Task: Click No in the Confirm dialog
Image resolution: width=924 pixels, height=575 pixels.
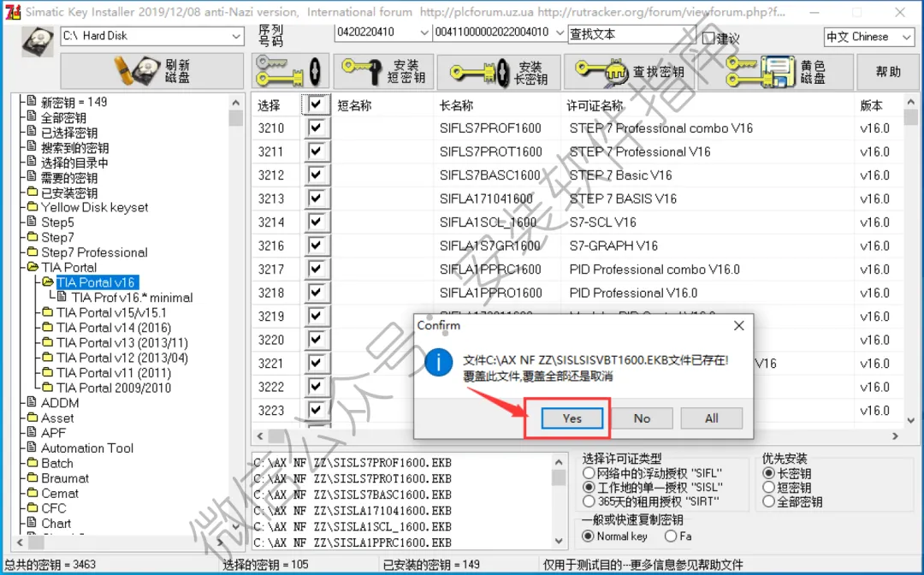Action: tap(642, 418)
